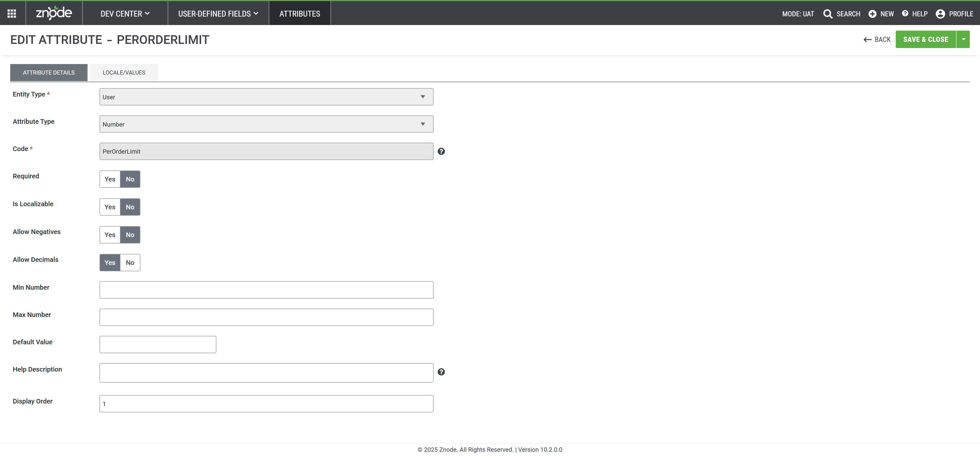The width and height of the screenshot is (980, 465).
Task: Click the Save & Close button
Action: point(925,39)
